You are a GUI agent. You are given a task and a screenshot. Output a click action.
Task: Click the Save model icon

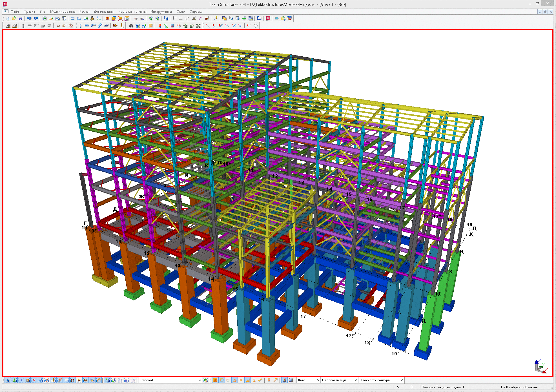point(20,18)
